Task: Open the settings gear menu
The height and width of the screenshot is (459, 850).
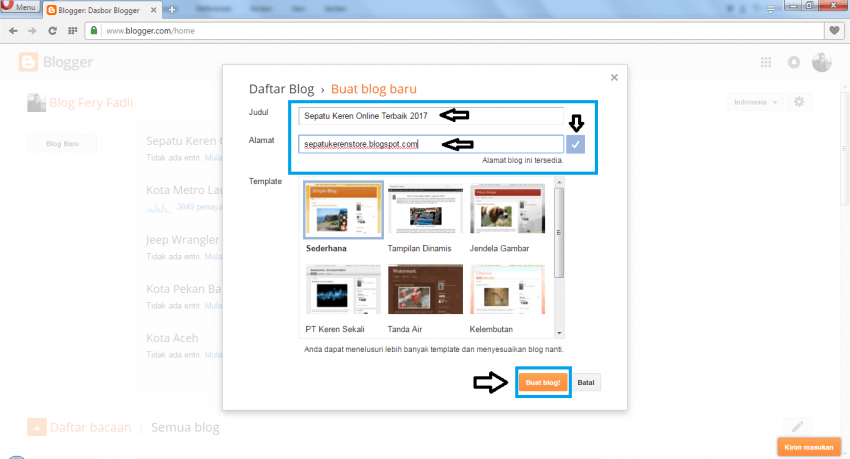Action: (799, 102)
